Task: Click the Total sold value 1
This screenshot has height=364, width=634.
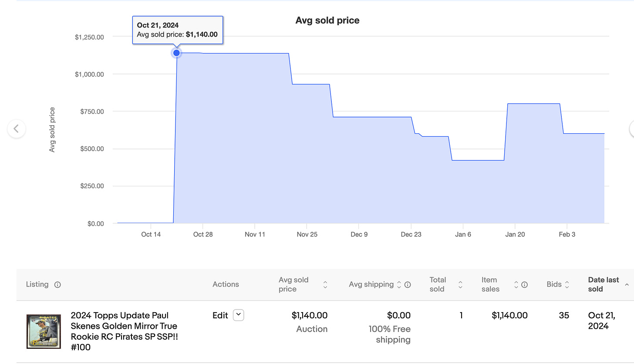Action: pos(461,315)
